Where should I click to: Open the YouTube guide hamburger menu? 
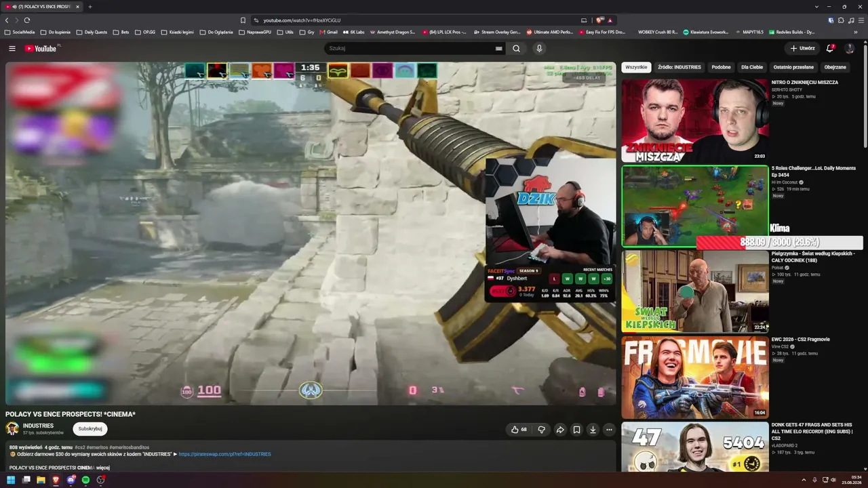point(12,48)
